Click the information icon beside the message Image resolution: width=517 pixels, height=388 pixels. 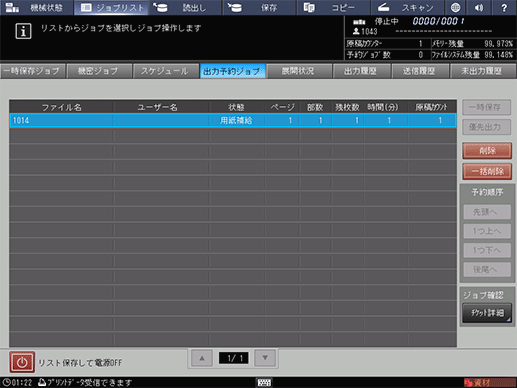click(x=23, y=31)
